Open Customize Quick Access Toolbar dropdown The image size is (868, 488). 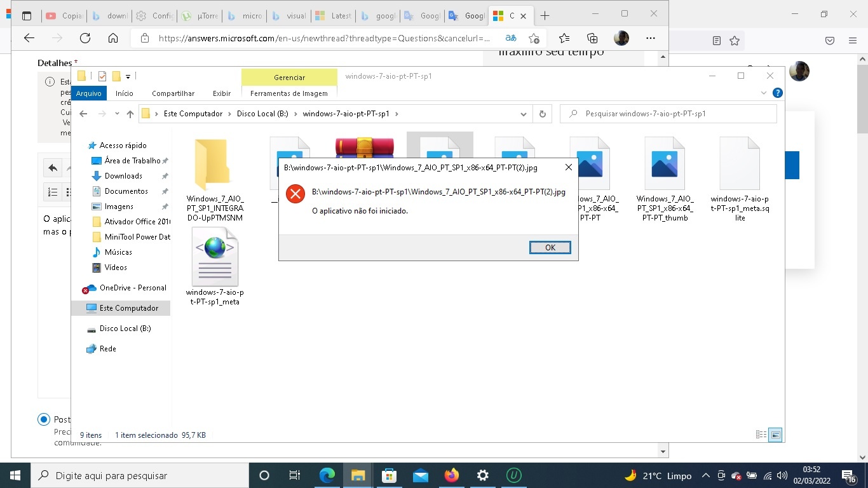pos(128,76)
